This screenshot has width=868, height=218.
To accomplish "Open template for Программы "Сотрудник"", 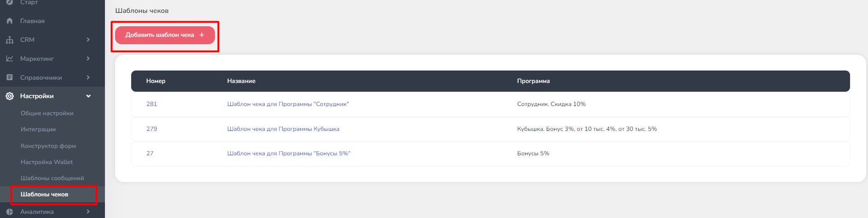I will [288, 104].
